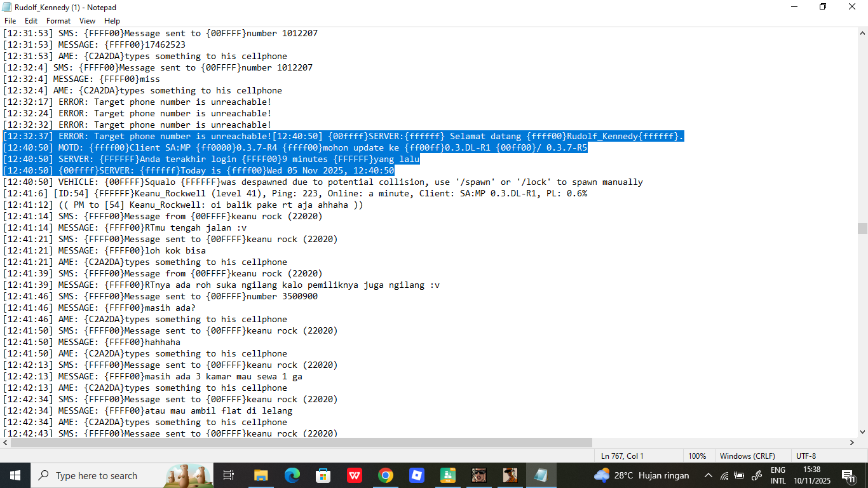Image resolution: width=868 pixels, height=488 pixels.
Task: Open the network status tray icon
Action: tap(724, 475)
